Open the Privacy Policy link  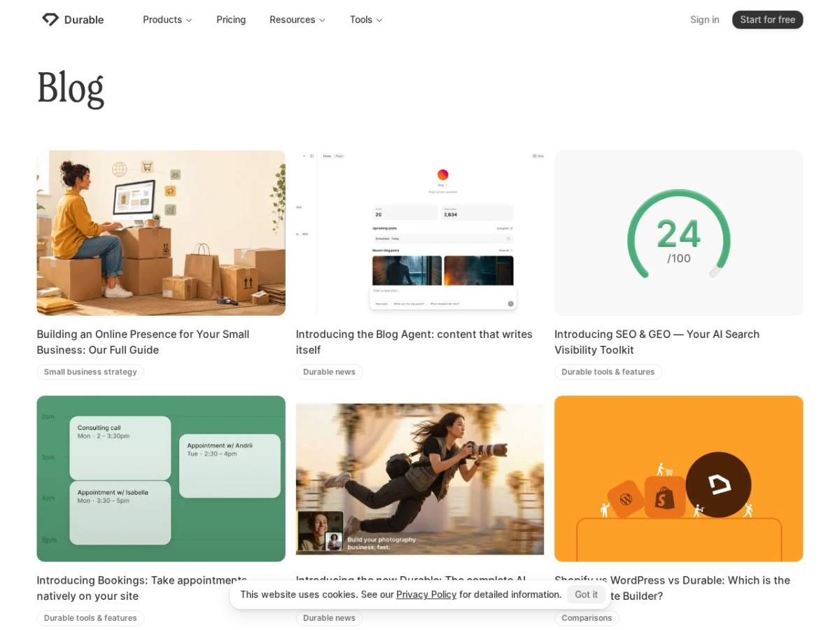pos(426,594)
